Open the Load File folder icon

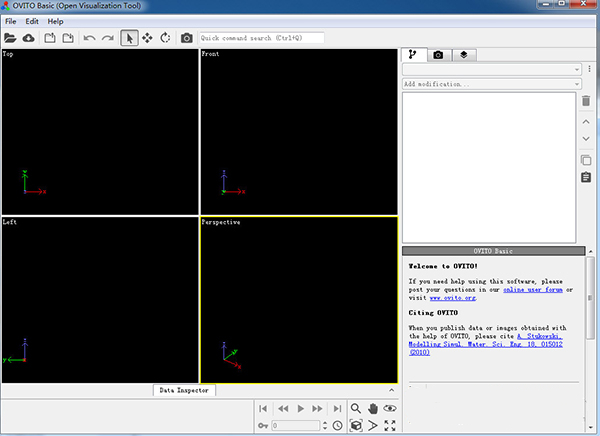(x=10, y=38)
